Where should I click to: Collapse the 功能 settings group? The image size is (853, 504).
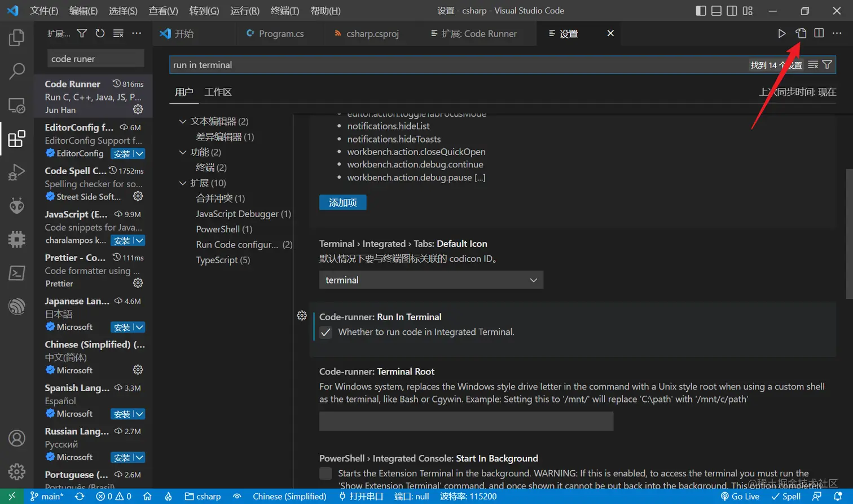(183, 152)
